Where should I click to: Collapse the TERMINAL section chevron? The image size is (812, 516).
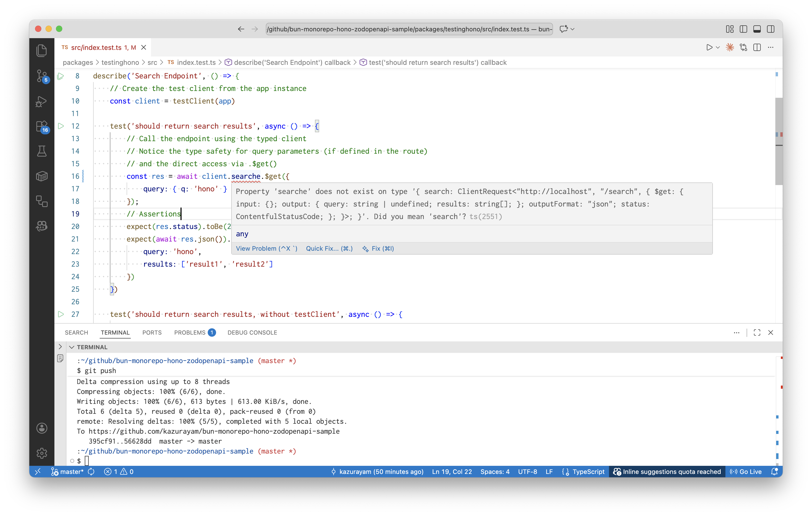(72, 347)
